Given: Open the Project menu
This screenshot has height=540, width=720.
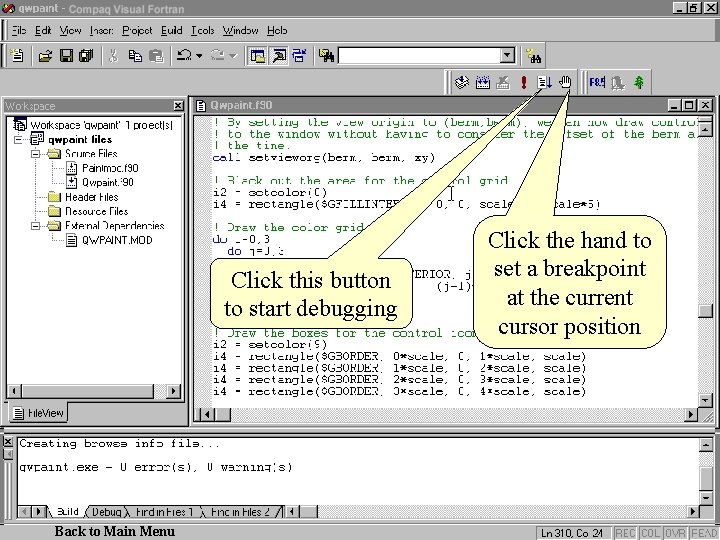Looking at the screenshot, I should pos(137,30).
